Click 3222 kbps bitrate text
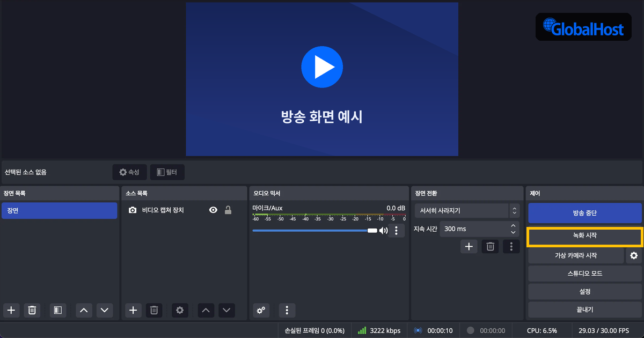This screenshot has height=338, width=644. click(x=385, y=330)
